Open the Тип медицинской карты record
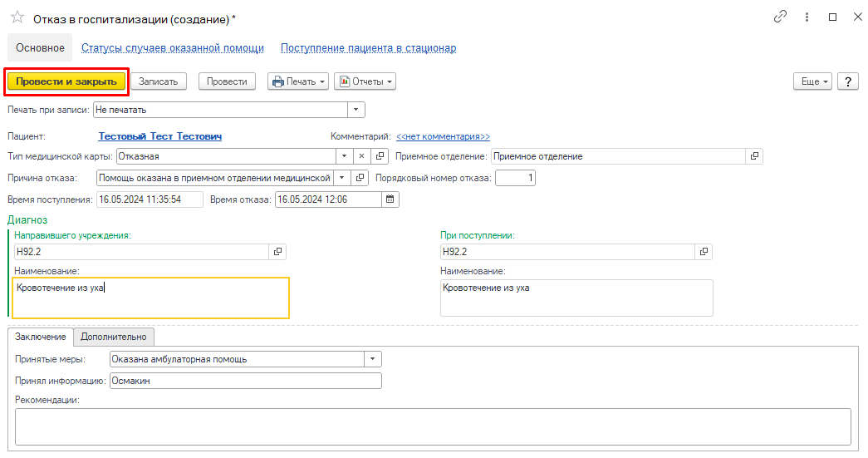Image resolution: width=868 pixels, height=458 pixels. (380, 156)
